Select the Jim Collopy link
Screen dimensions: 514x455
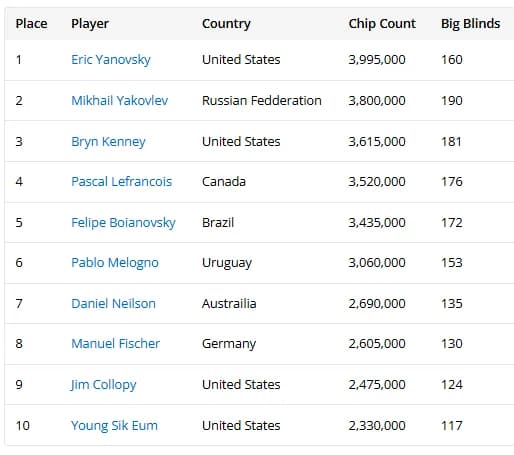coord(103,385)
